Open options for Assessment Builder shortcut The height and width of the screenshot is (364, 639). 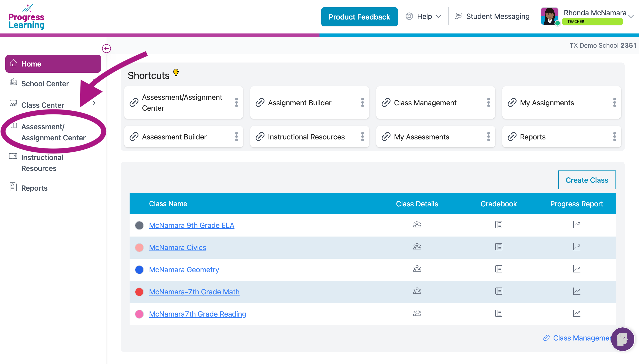tap(236, 137)
